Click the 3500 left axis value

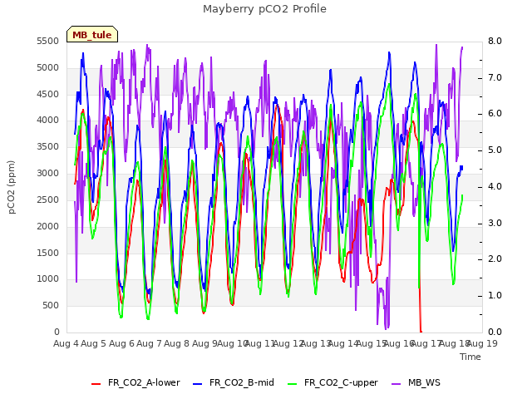(x=48, y=147)
